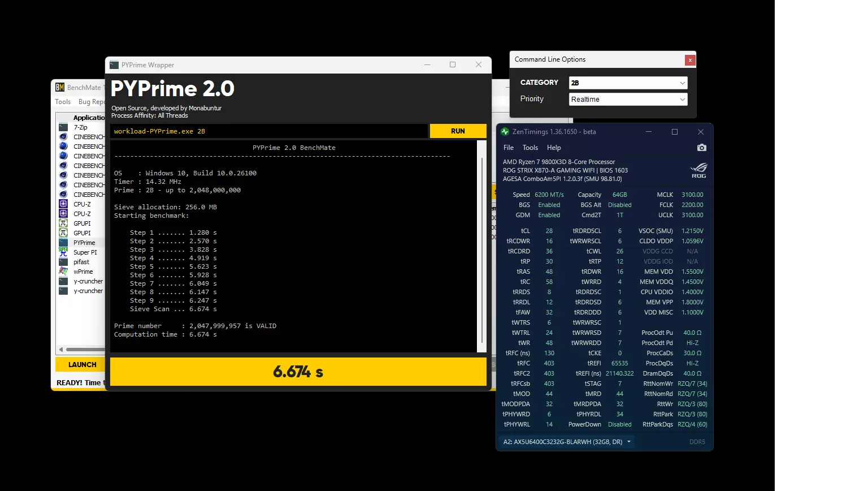Viewport: 868px width, 491px height.
Task: Open the Tools menu in BenchMate
Action: click(63, 102)
